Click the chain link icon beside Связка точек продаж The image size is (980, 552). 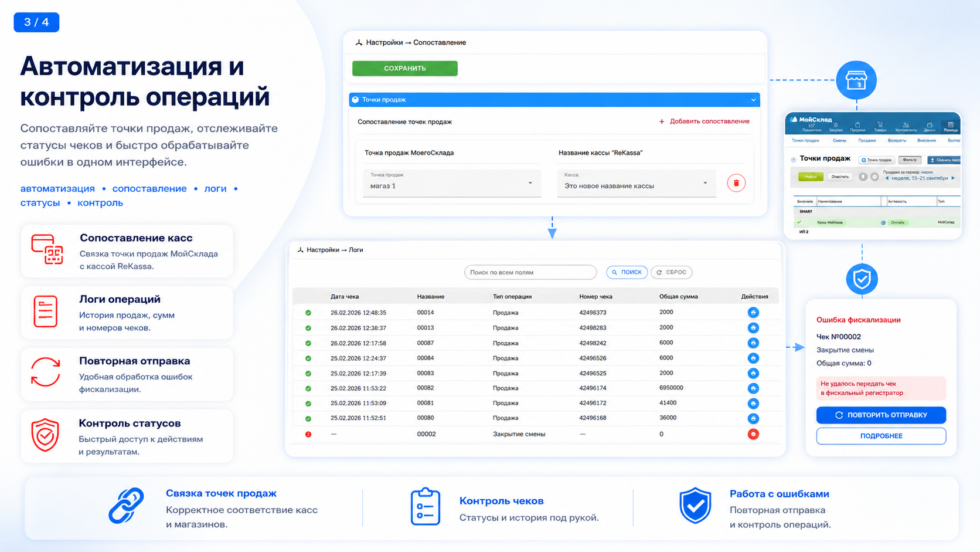click(126, 505)
